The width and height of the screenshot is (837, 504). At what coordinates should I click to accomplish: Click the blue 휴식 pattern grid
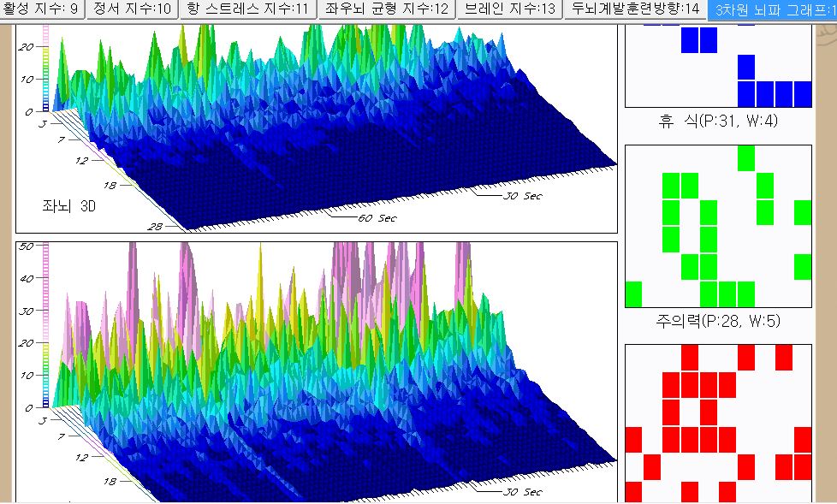[x=718, y=64]
